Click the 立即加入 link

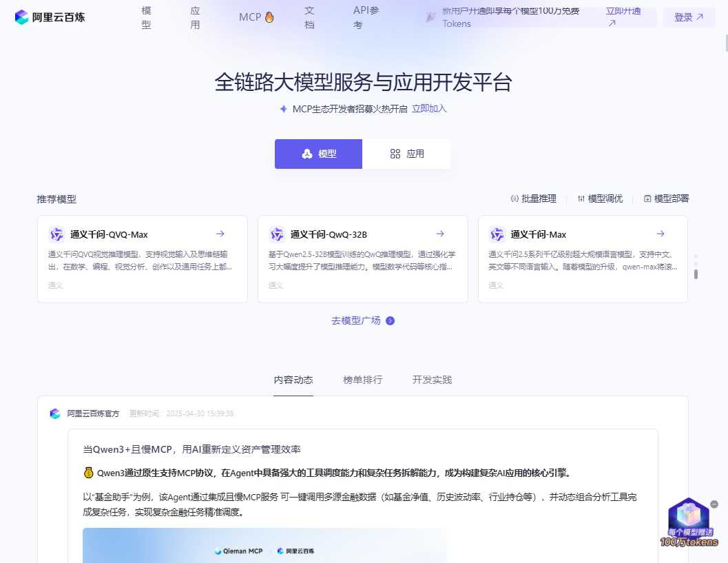(429, 109)
